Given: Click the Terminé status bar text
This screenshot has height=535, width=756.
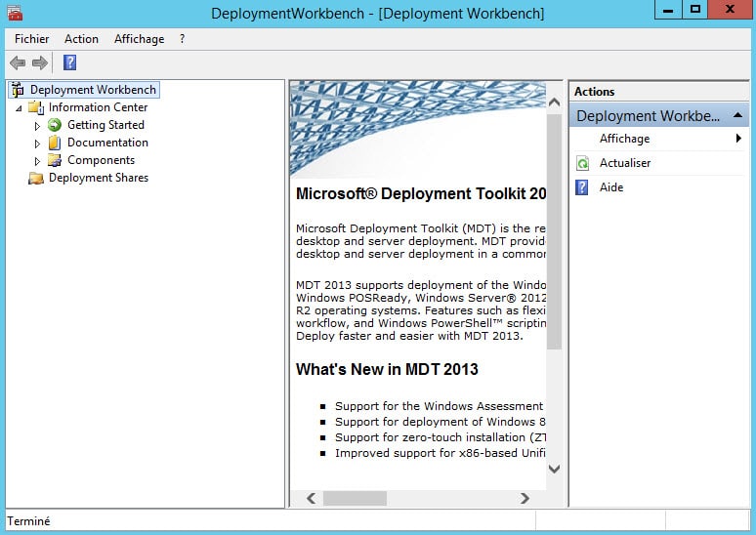Looking at the screenshot, I should pyautogui.click(x=28, y=521).
